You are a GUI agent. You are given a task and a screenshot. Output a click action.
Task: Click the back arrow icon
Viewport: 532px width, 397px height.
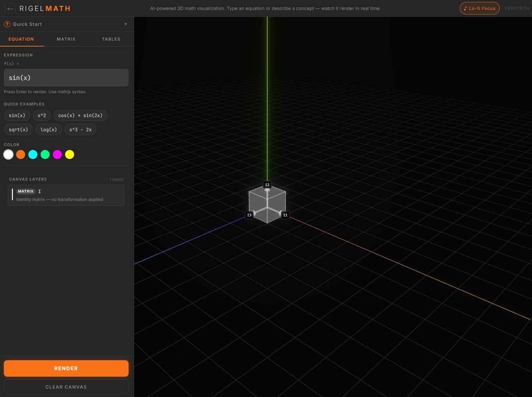click(10, 8)
